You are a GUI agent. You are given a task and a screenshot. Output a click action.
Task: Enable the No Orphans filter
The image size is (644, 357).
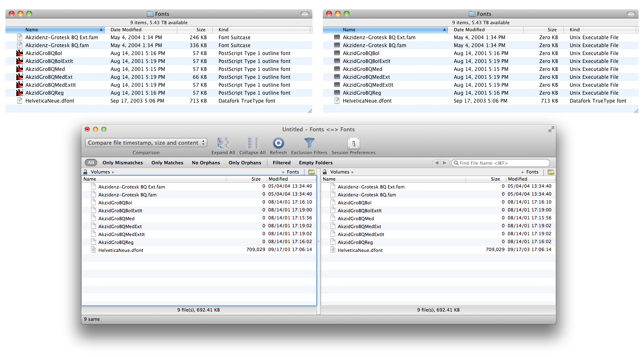tap(206, 163)
